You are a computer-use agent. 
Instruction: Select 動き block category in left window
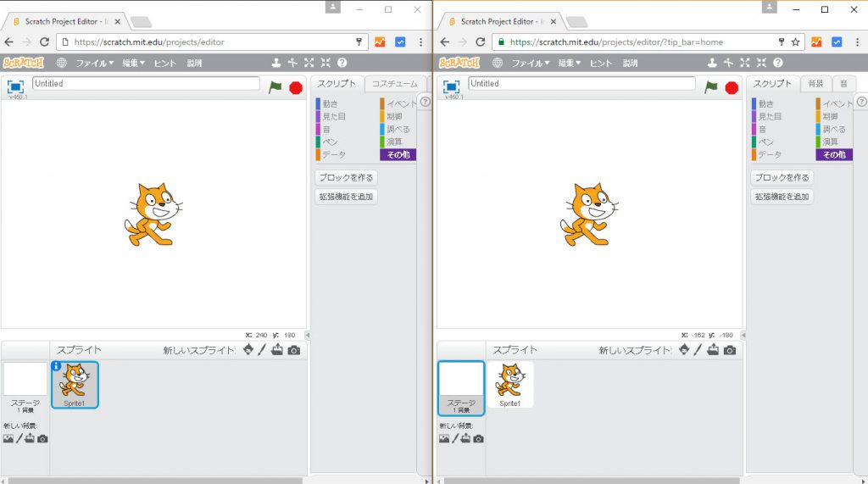330,103
